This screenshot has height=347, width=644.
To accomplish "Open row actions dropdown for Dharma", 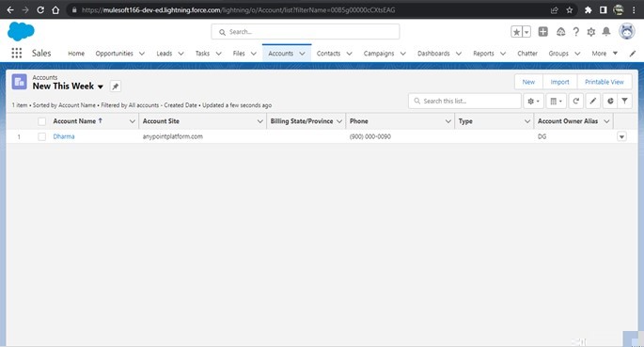I will pos(621,136).
